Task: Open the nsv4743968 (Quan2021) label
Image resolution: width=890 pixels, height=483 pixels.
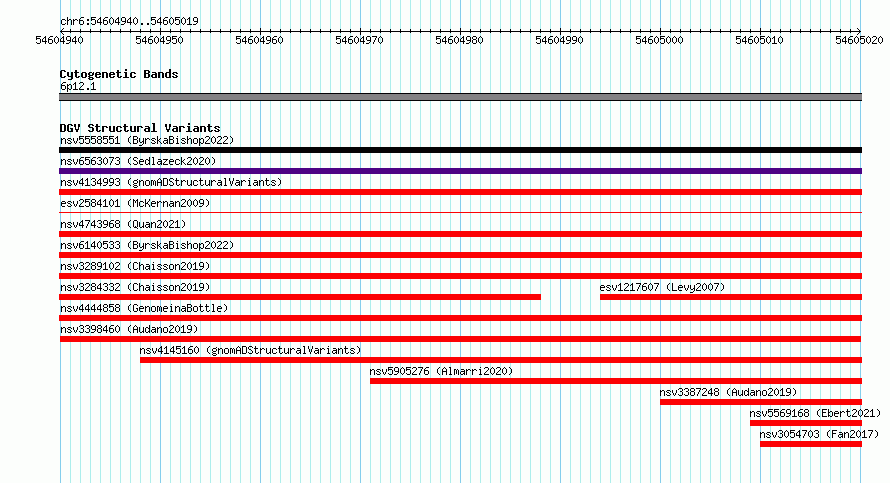Action: (x=123, y=224)
